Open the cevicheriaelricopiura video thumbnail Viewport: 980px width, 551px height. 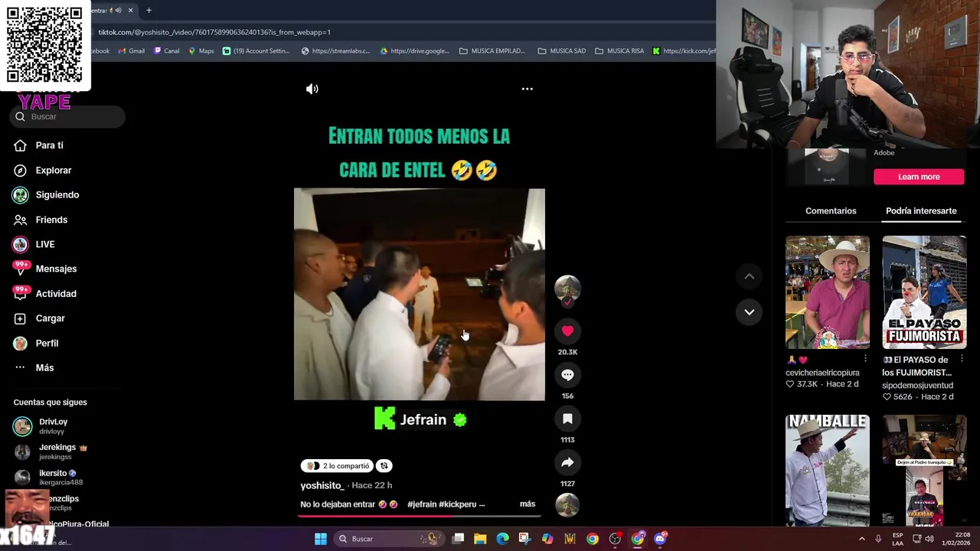[x=828, y=292]
